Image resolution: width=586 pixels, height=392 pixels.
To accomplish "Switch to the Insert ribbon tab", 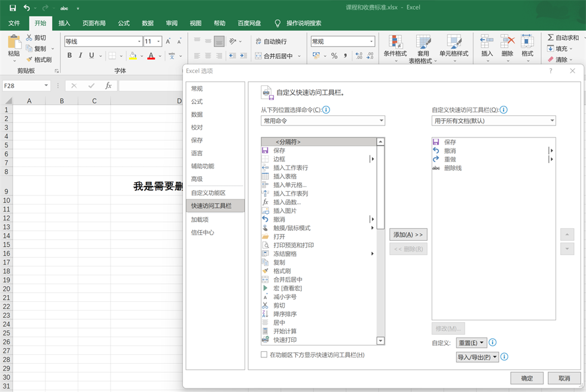I will pos(64,23).
